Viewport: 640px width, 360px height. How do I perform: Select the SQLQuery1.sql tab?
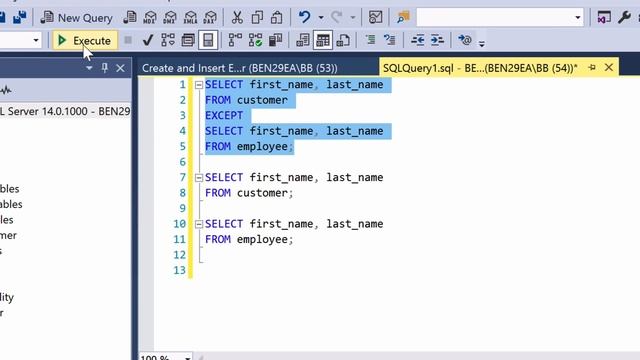(x=480, y=68)
